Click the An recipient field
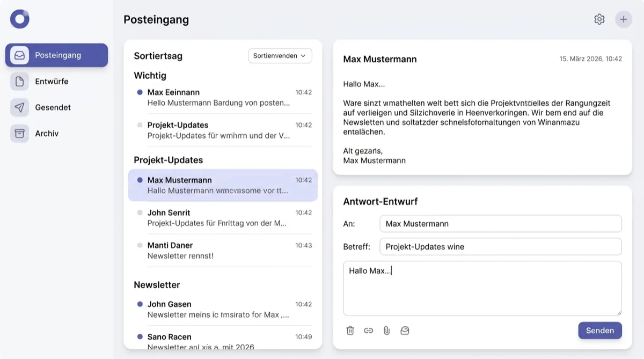 tap(501, 224)
